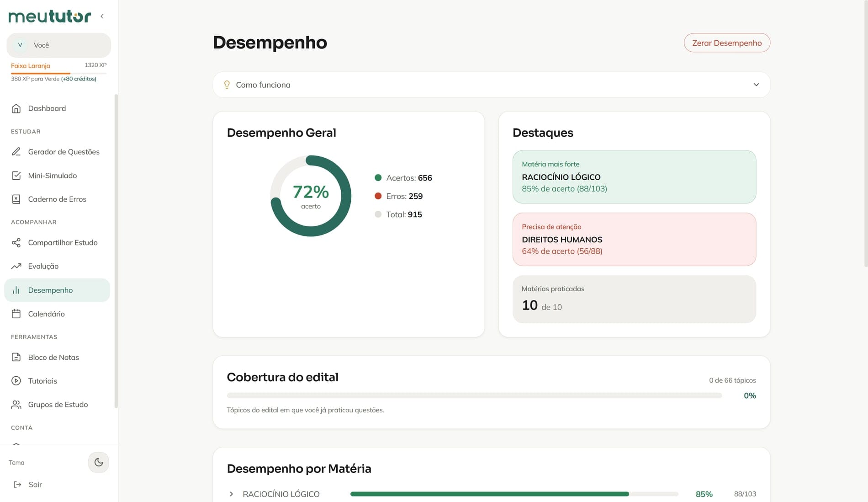Click the Sair logout link
Screen dimensions: 868x502
click(27, 485)
